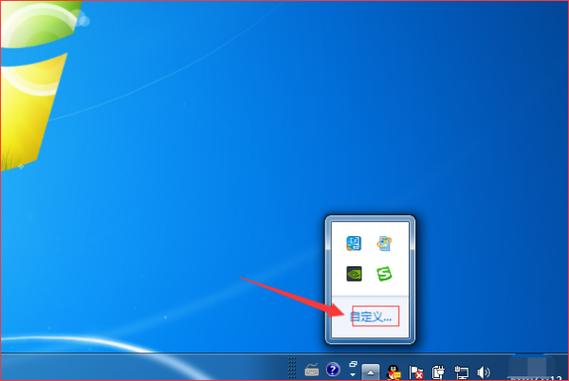The image size is (569, 381).
Task: Click the language bar restore icon
Action: (x=353, y=364)
